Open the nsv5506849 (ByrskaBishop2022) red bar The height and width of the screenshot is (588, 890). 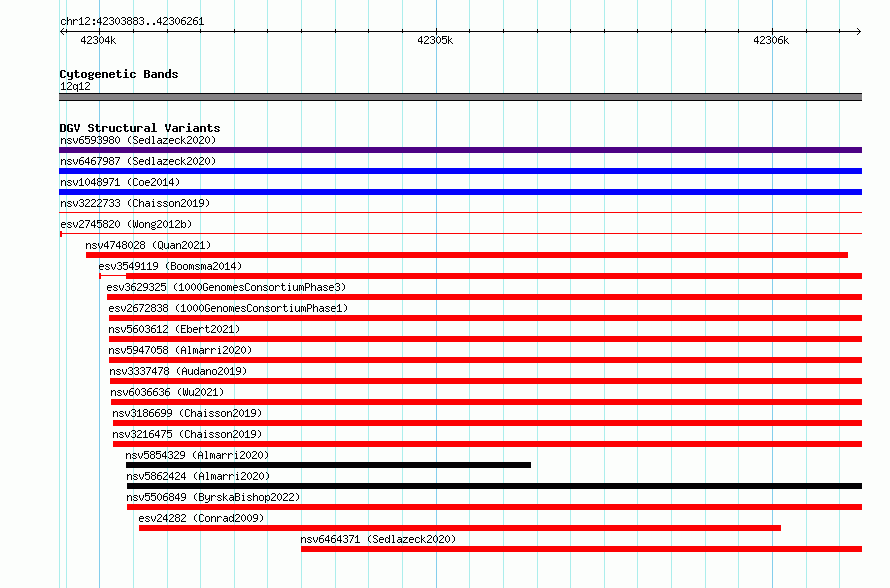click(x=494, y=507)
